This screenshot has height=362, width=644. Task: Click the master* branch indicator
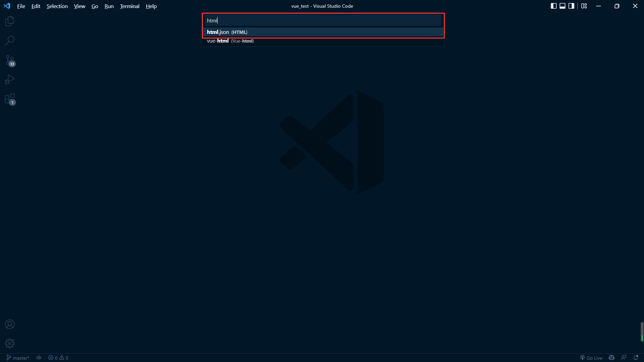(18, 358)
